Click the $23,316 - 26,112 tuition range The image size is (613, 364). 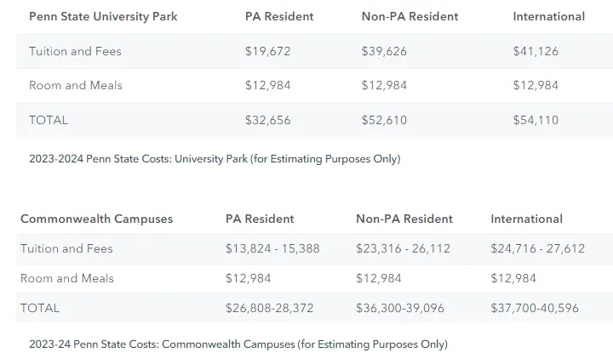tap(403, 248)
